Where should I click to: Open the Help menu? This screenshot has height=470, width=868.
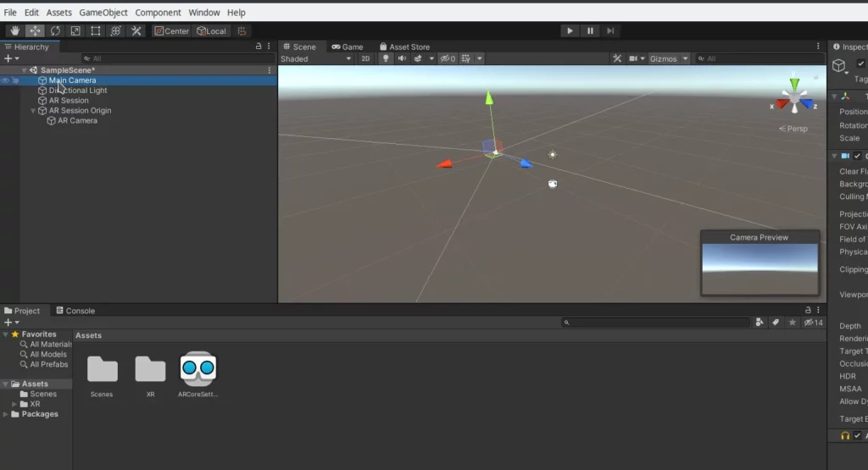[236, 12]
